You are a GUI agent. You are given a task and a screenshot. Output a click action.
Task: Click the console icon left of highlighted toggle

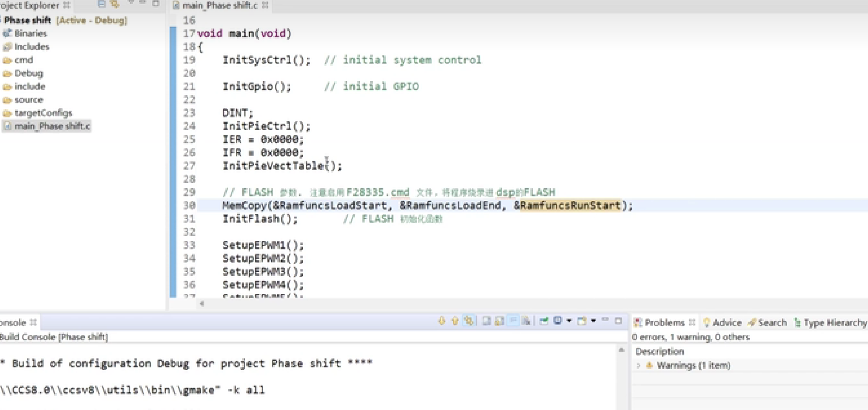tap(499, 321)
